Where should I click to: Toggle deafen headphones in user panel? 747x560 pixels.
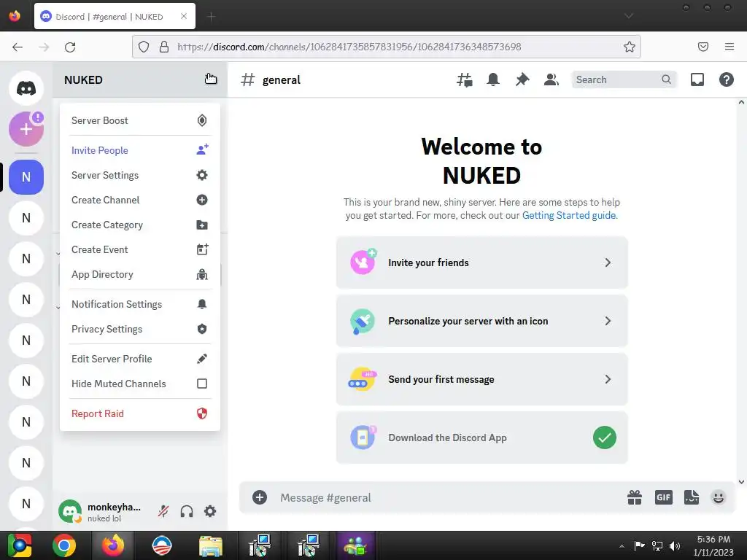pos(187,511)
